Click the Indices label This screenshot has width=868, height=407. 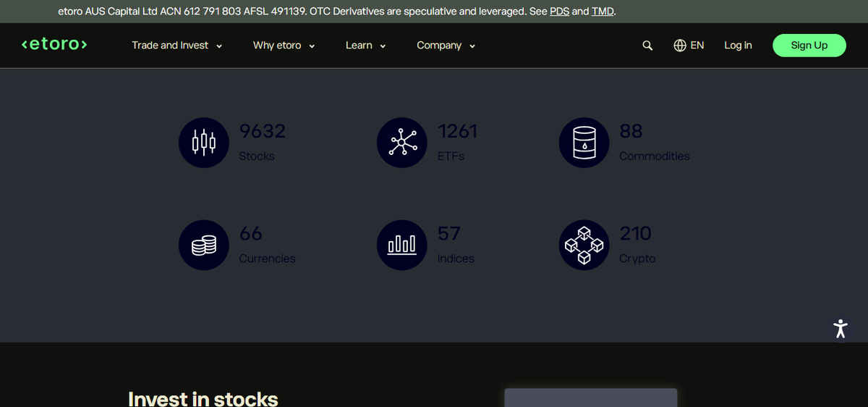tap(456, 259)
